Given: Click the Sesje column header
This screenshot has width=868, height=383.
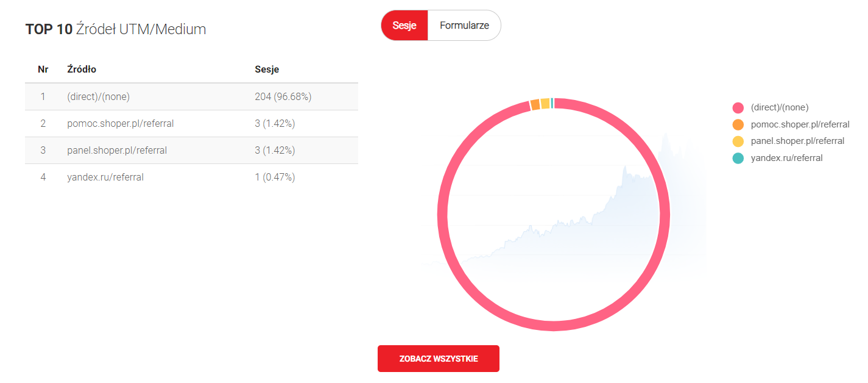Looking at the screenshot, I should (x=267, y=70).
